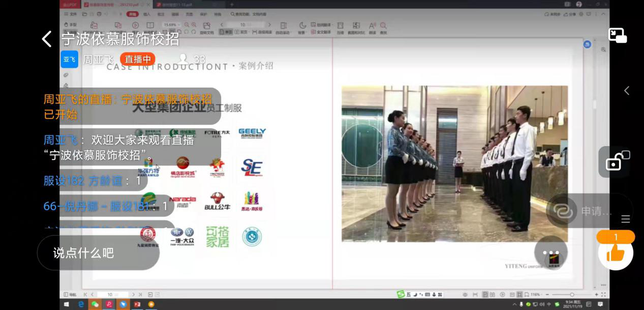Toggle the screen rotation lock
644x310 pixels.
(x=615, y=162)
